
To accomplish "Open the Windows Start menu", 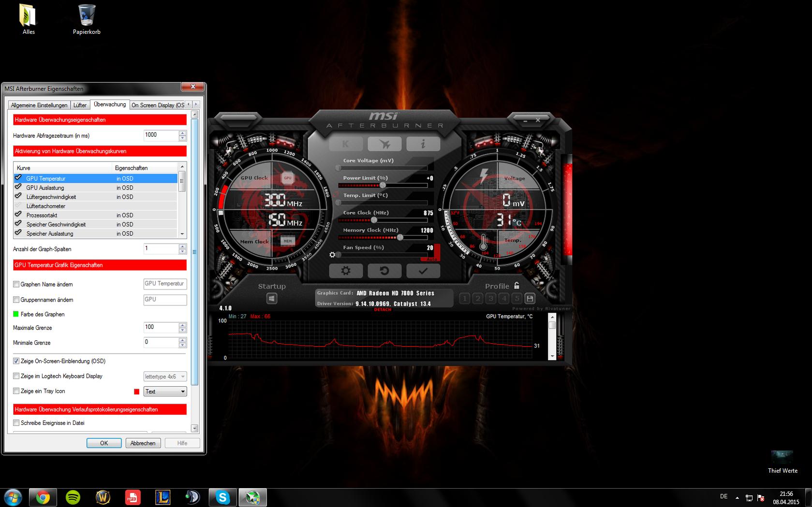I will [13, 497].
